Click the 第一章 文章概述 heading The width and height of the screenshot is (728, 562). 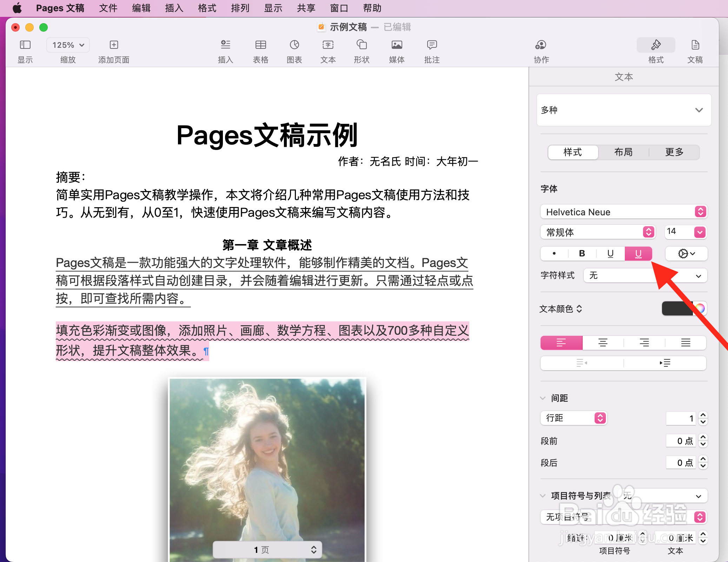coord(267,245)
